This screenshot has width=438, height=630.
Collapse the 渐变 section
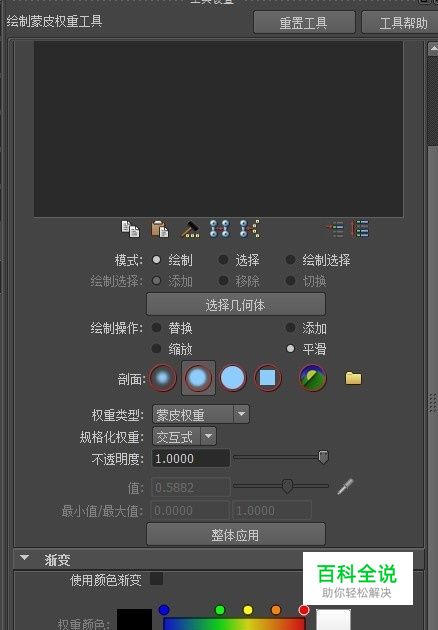[x=25, y=558]
